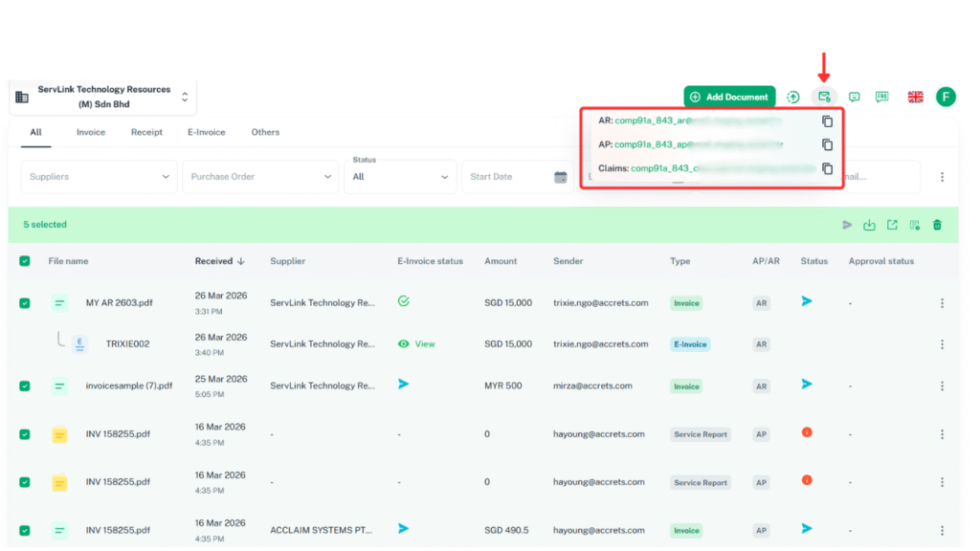Open the Suppliers filter dropdown
This screenshot has height=551, width=980.
click(99, 177)
